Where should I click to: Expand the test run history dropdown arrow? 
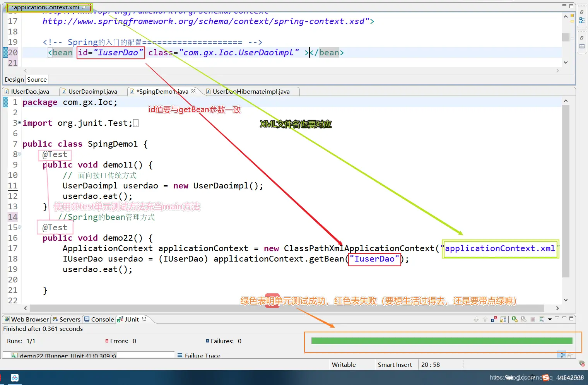(x=550, y=320)
